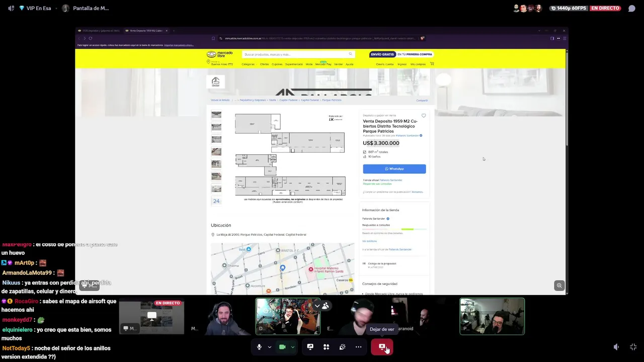Screen dimensions: 644x362
Task: Open the Moda nav link
Action: [x=309, y=64]
